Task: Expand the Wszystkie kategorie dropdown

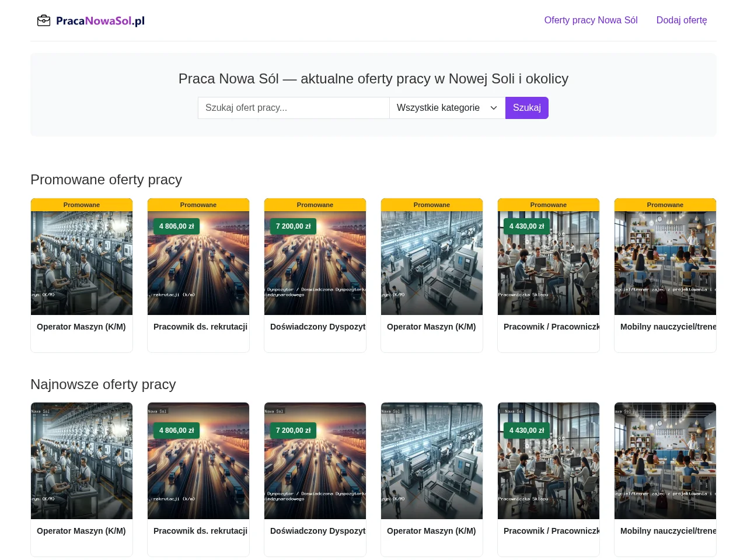Action: coord(447,108)
